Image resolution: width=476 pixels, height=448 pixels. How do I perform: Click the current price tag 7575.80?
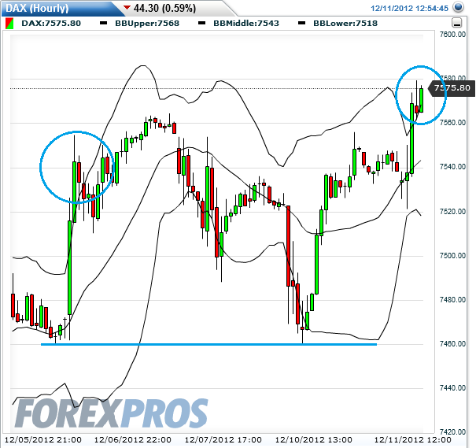tap(452, 88)
